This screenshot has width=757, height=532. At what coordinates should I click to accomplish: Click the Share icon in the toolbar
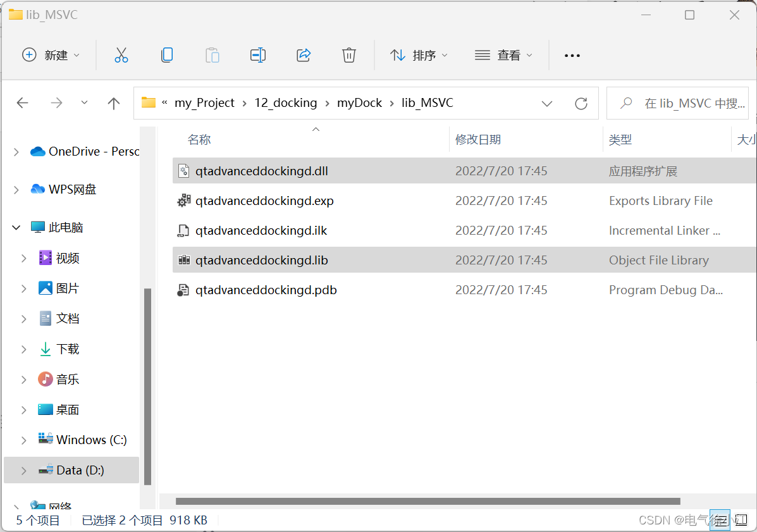click(x=303, y=55)
